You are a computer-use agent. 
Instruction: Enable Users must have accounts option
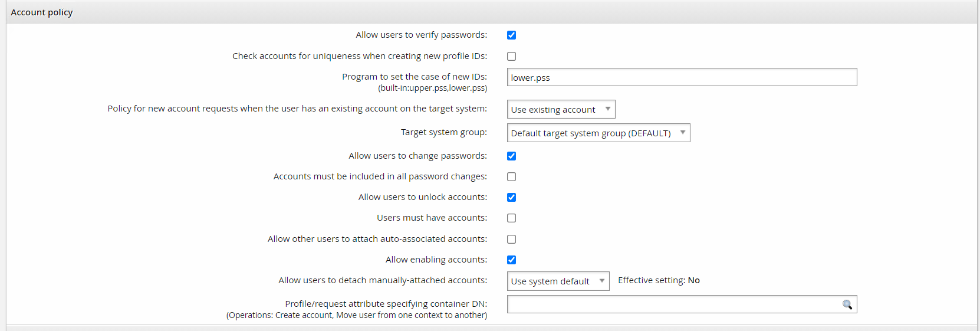pos(511,218)
